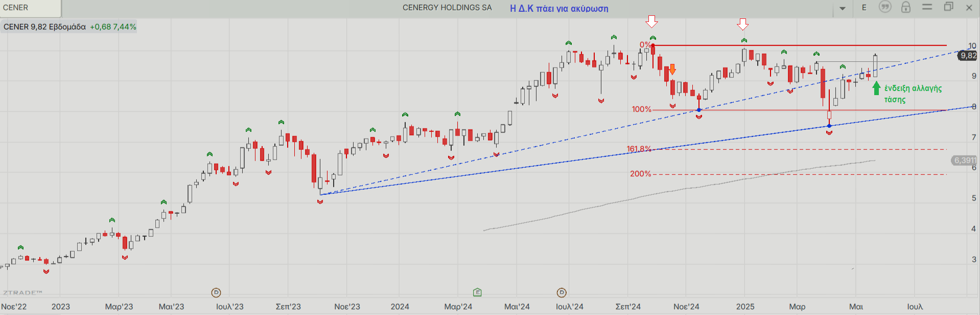Image resolution: width=980 pixels, height=315 pixels.
Task: Click the dividend D marker near Ιουλ'24
Action: pos(562,292)
